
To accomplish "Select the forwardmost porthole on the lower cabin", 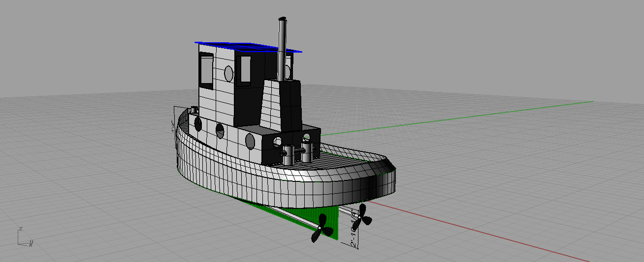I will click(x=198, y=123).
